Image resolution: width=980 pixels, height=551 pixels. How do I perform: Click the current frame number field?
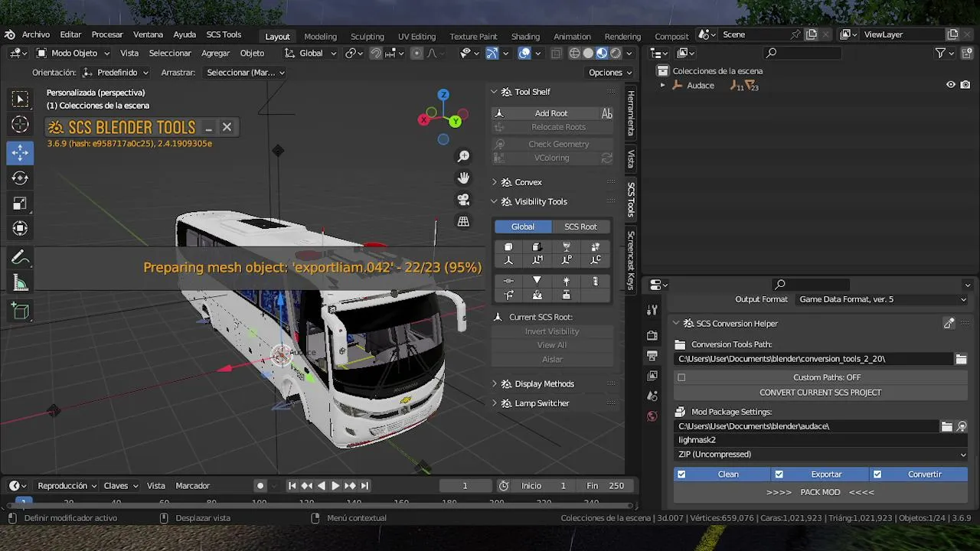click(x=465, y=485)
